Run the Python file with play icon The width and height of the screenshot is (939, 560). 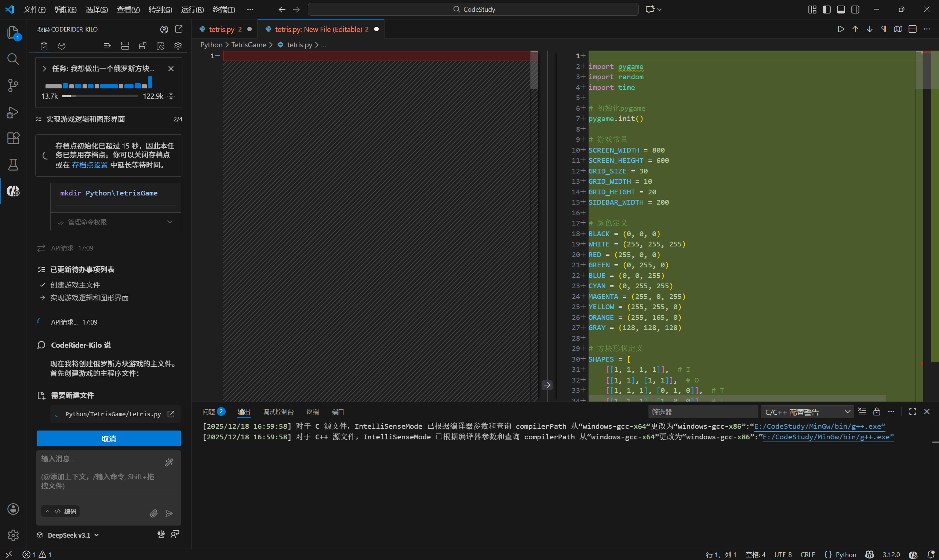coord(841,29)
